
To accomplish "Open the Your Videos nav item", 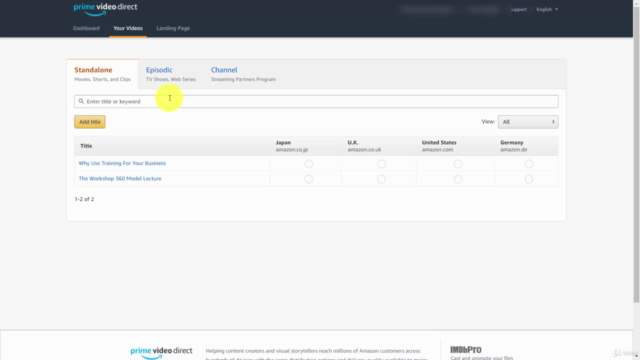I will [x=128, y=28].
